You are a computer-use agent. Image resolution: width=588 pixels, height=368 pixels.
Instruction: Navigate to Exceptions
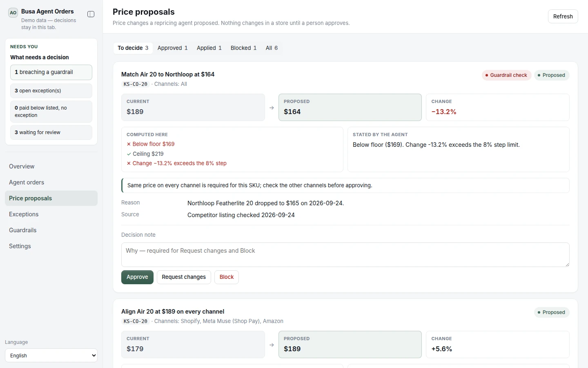click(x=51, y=214)
